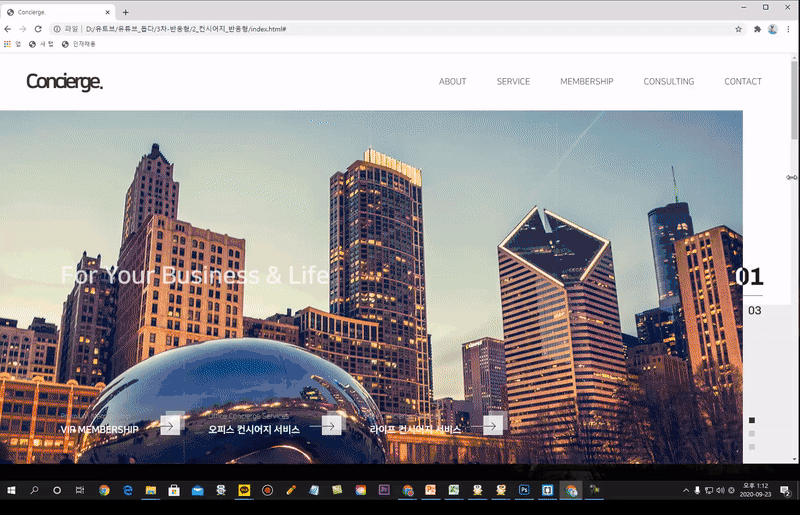Select the Concierge. browser tab

pyautogui.click(x=58, y=12)
